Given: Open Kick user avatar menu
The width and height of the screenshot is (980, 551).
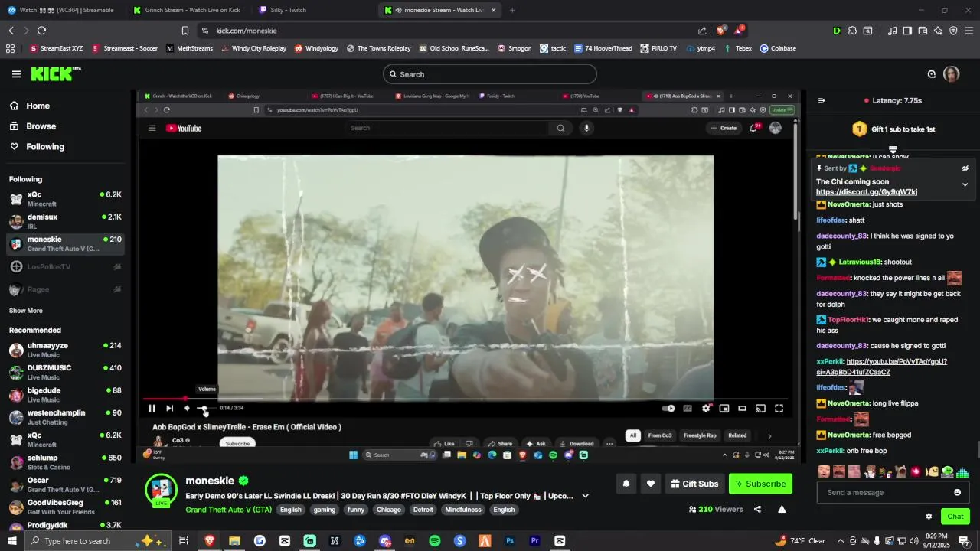Looking at the screenshot, I should (x=952, y=74).
